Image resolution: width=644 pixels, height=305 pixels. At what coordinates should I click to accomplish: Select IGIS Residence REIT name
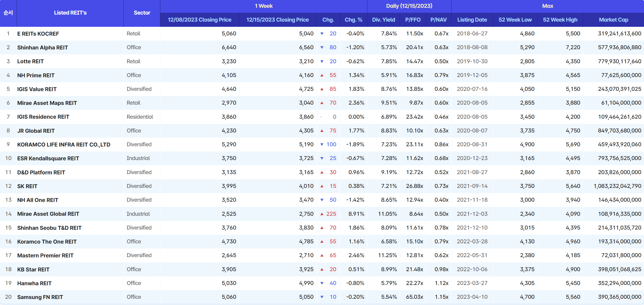click(x=43, y=117)
